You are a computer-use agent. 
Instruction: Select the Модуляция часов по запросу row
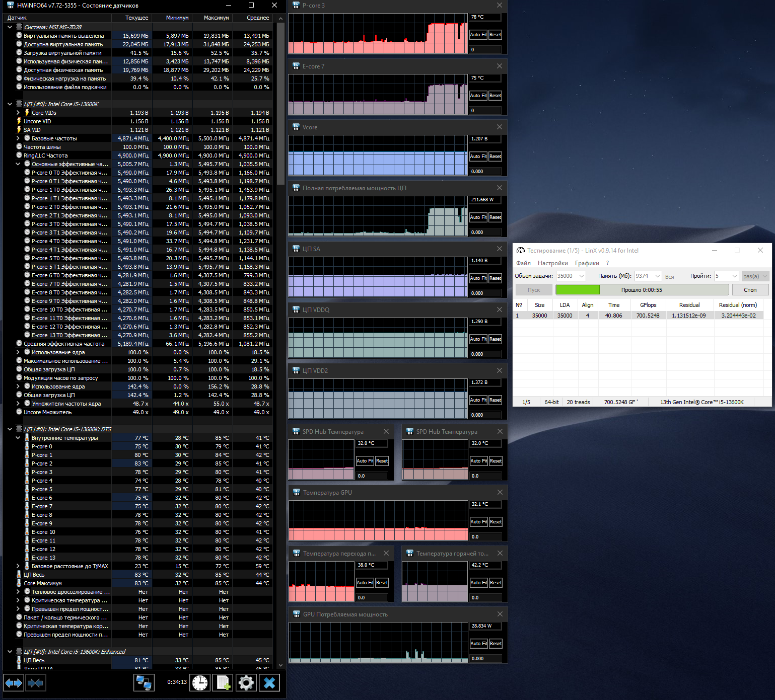click(138, 378)
